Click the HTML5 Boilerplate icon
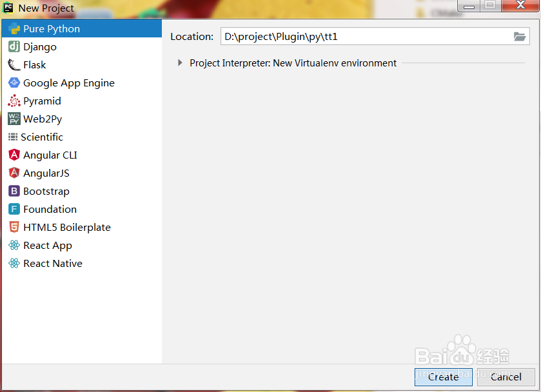The image size is (541, 392). click(x=14, y=227)
